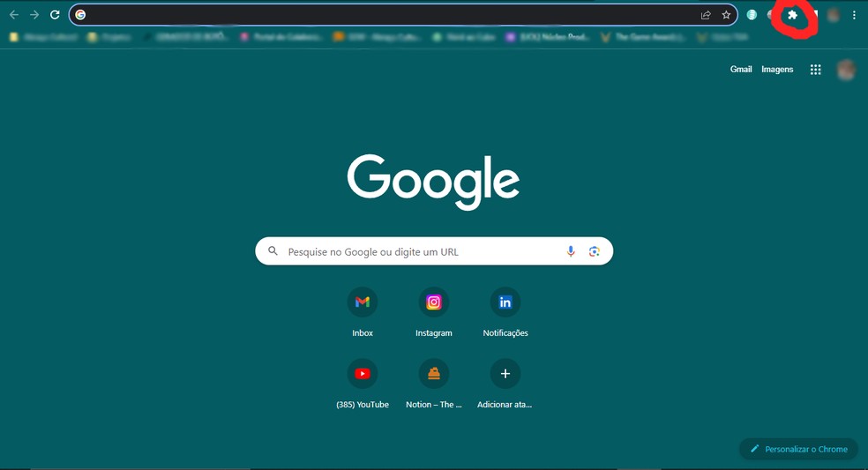Open the share page icon in address bar
The width and height of the screenshot is (868, 470).
pos(706,15)
